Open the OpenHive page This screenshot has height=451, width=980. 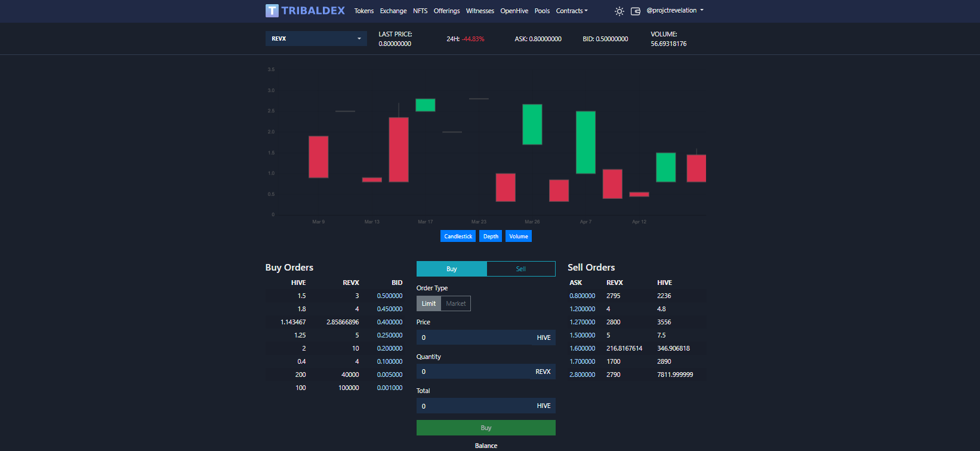click(514, 11)
